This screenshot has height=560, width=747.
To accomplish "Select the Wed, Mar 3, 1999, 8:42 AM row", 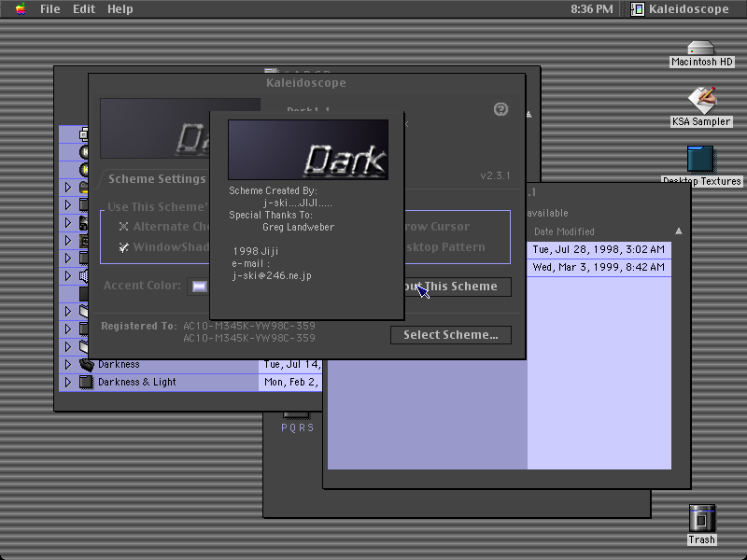I will [599, 267].
